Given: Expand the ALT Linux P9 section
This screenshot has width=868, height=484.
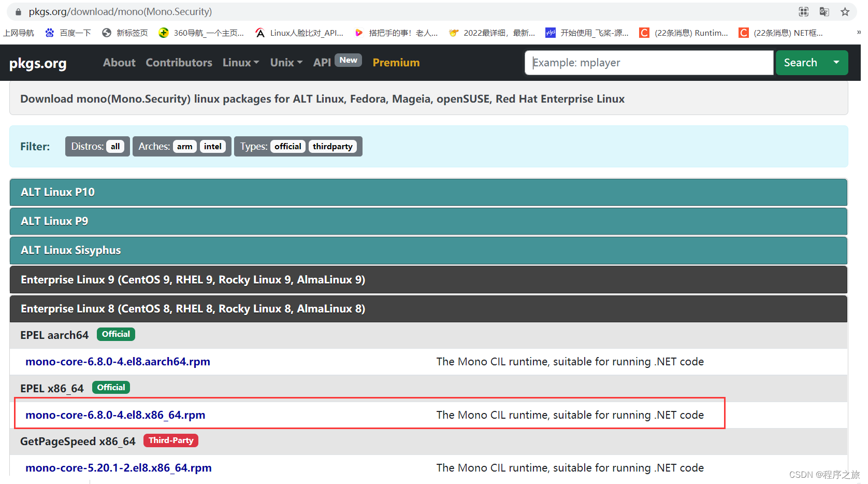Looking at the screenshot, I should pyautogui.click(x=428, y=221).
